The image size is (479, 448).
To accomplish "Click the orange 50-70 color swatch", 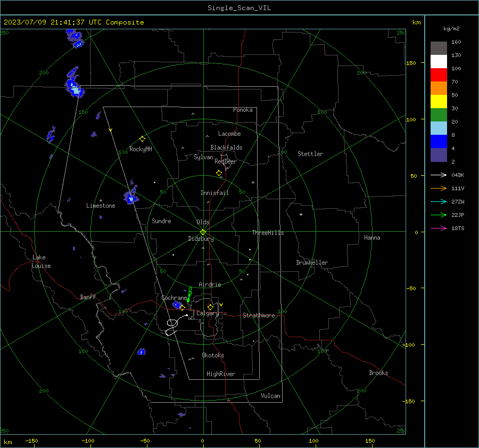I will [x=439, y=88].
